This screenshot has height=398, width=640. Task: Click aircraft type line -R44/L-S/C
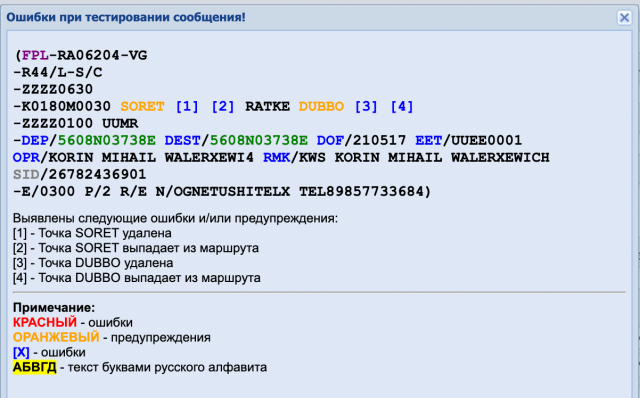[58, 73]
